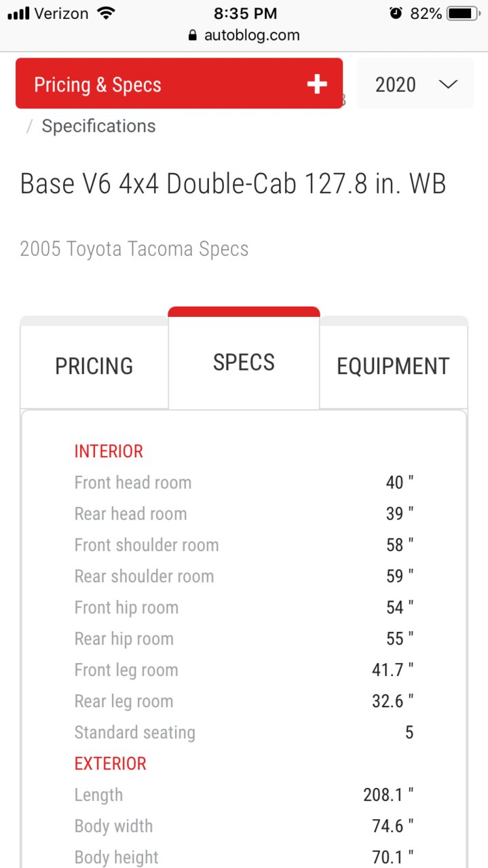Tap the autoblog.com address bar

tap(244, 35)
